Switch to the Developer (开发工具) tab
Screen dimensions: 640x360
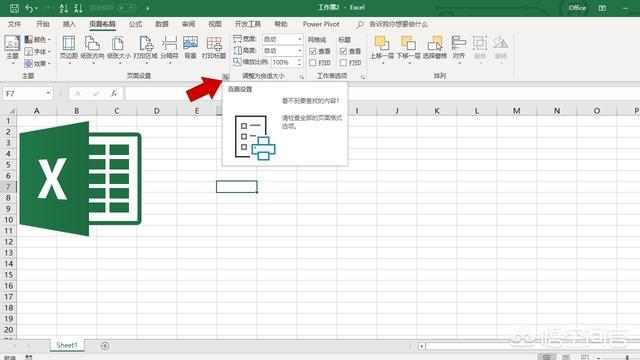coord(248,24)
